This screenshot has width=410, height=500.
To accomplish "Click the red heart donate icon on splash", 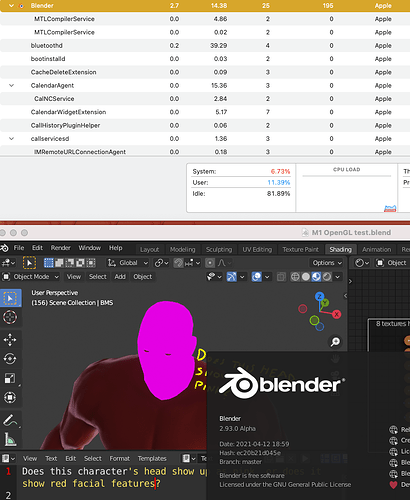I will 394,485.
